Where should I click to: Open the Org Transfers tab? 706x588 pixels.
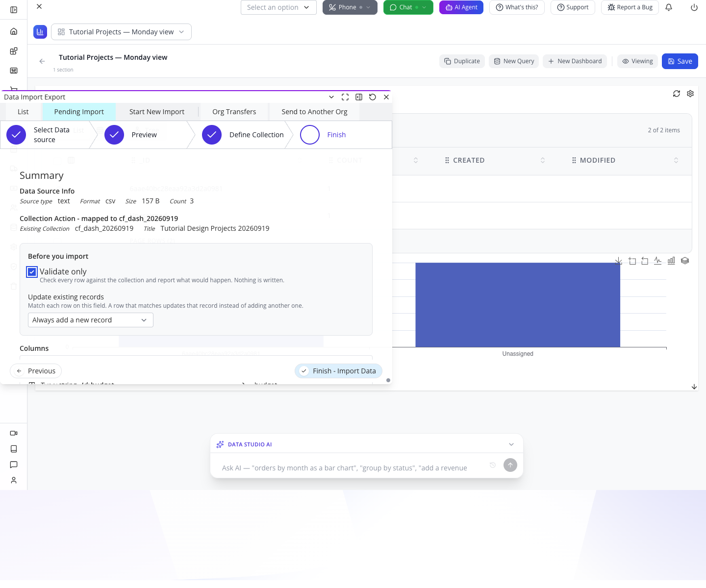point(234,112)
